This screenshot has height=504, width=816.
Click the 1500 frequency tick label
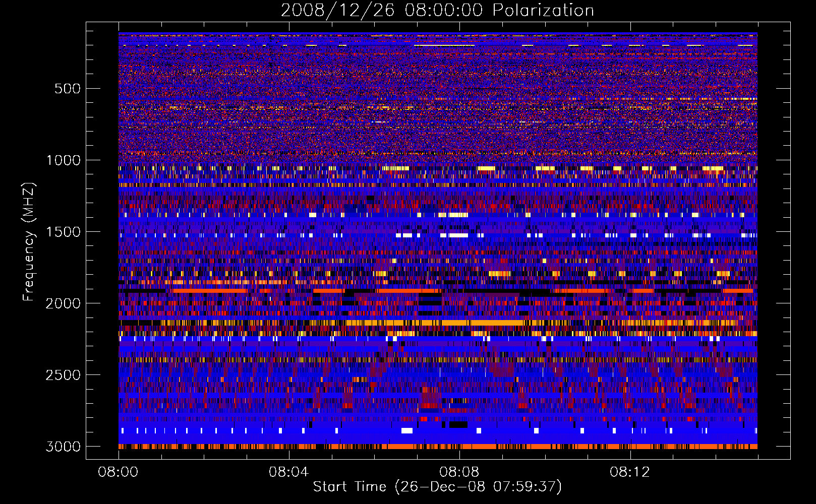click(x=63, y=232)
